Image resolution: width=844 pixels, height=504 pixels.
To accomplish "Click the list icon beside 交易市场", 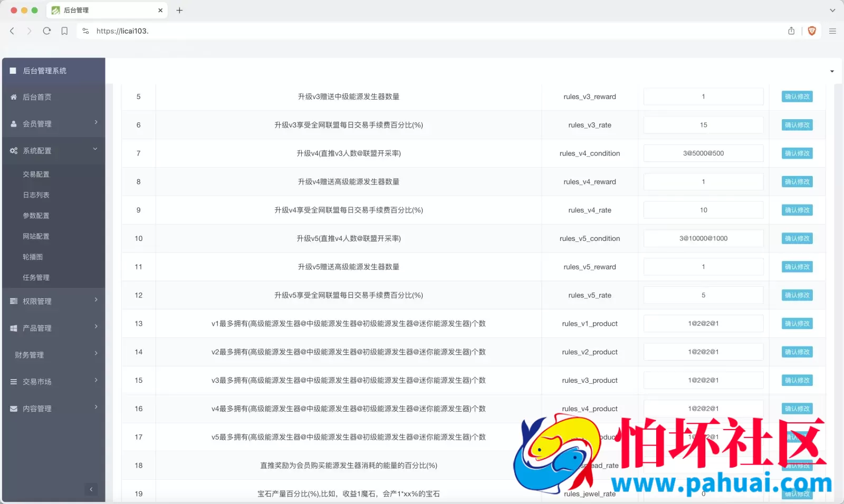I will 14,382.
